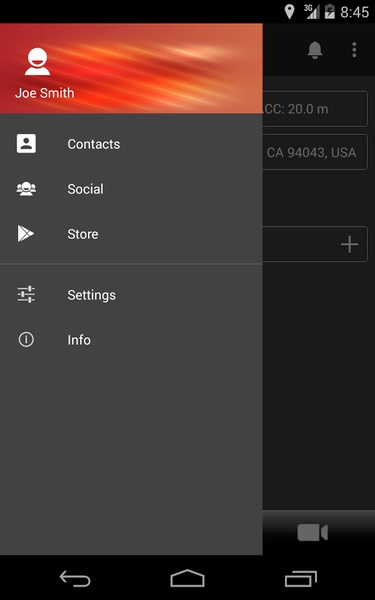375x600 pixels.
Task: Click the Social group icon
Action: [26, 189]
